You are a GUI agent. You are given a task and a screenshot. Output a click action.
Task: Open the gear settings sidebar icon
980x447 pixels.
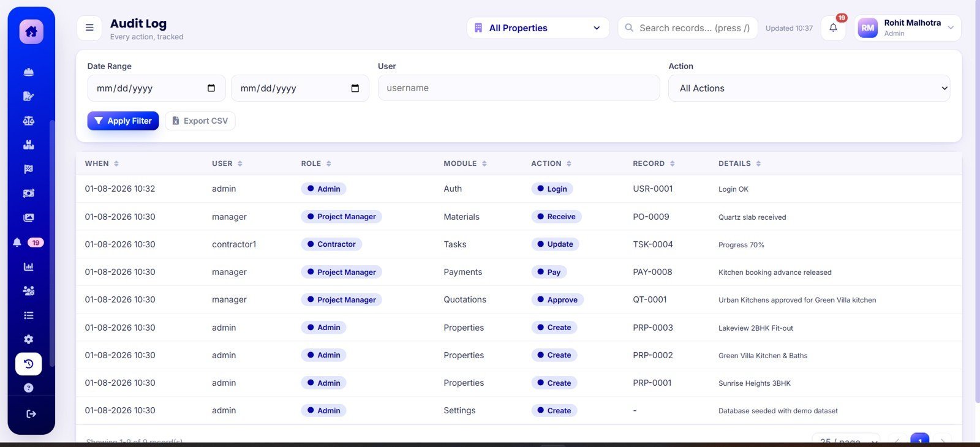click(x=28, y=339)
